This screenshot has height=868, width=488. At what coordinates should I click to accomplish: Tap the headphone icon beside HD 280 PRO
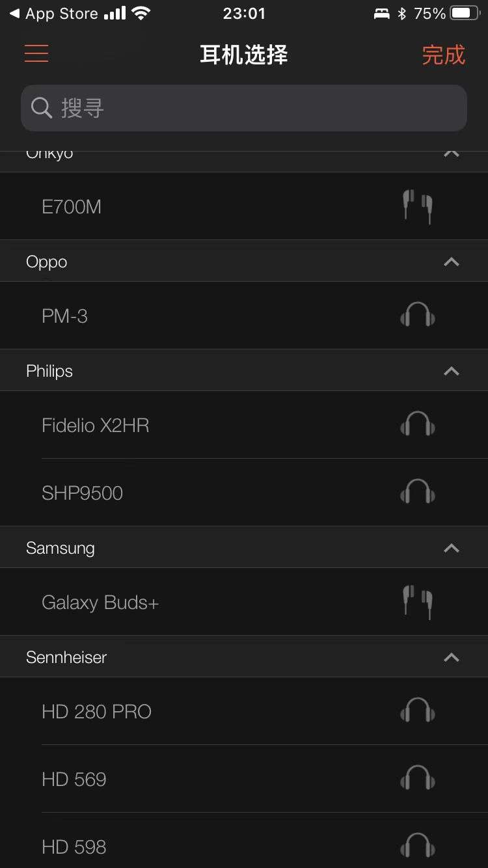[x=417, y=711]
